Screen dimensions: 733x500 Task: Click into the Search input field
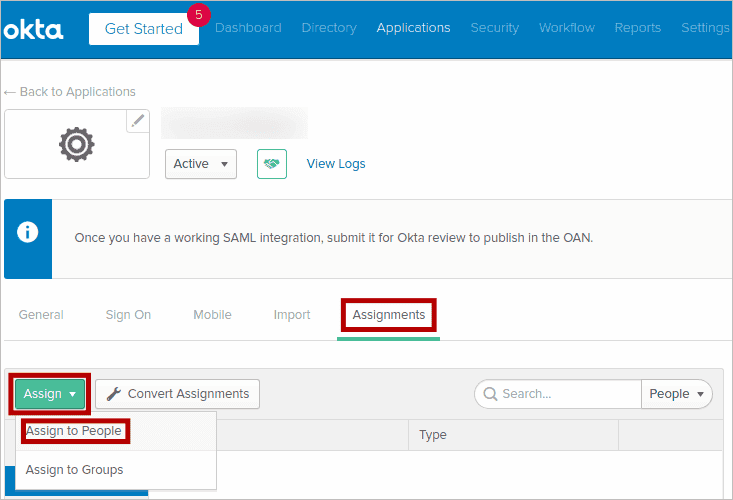click(x=565, y=394)
